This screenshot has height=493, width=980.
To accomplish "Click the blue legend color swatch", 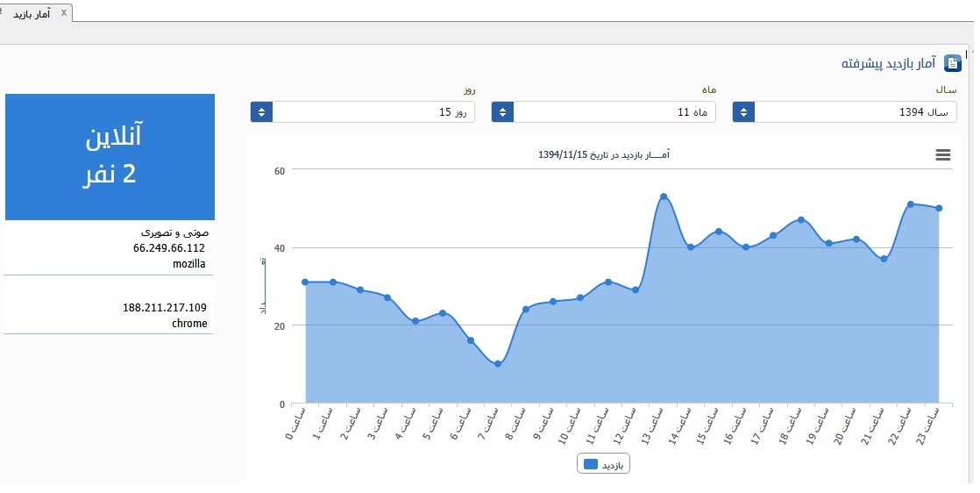I will [x=590, y=464].
